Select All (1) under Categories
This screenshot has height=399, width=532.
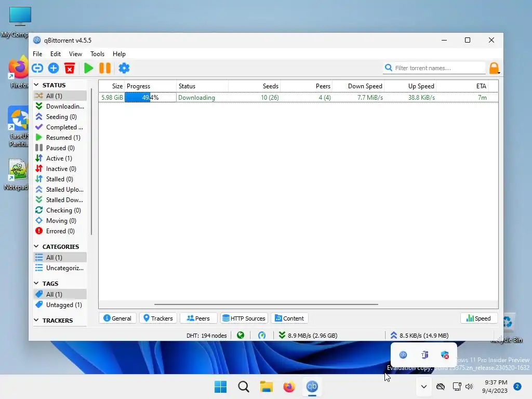pyautogui.click(x=60, y=258)
